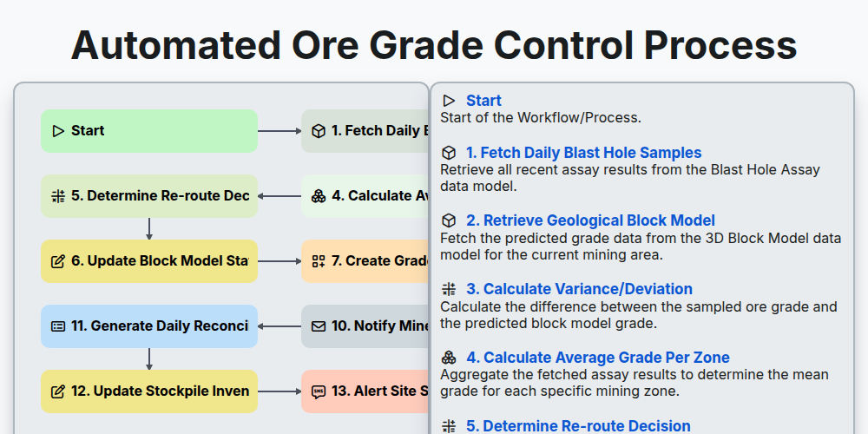Image resolution: width=868 pixels, height=434 pixels.
Task: Click the SMS bubble icon on node 13 Alert Site
Action: [319, 391]
